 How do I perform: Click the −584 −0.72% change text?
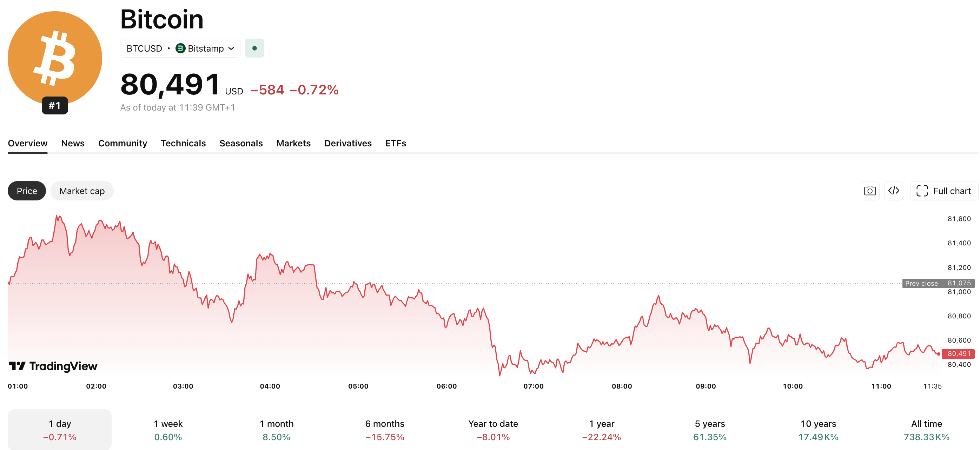tap(294, 90)
